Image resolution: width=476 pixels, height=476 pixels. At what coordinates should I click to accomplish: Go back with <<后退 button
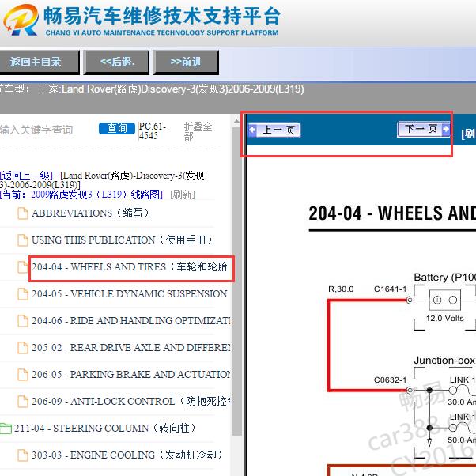click(116, 62)
